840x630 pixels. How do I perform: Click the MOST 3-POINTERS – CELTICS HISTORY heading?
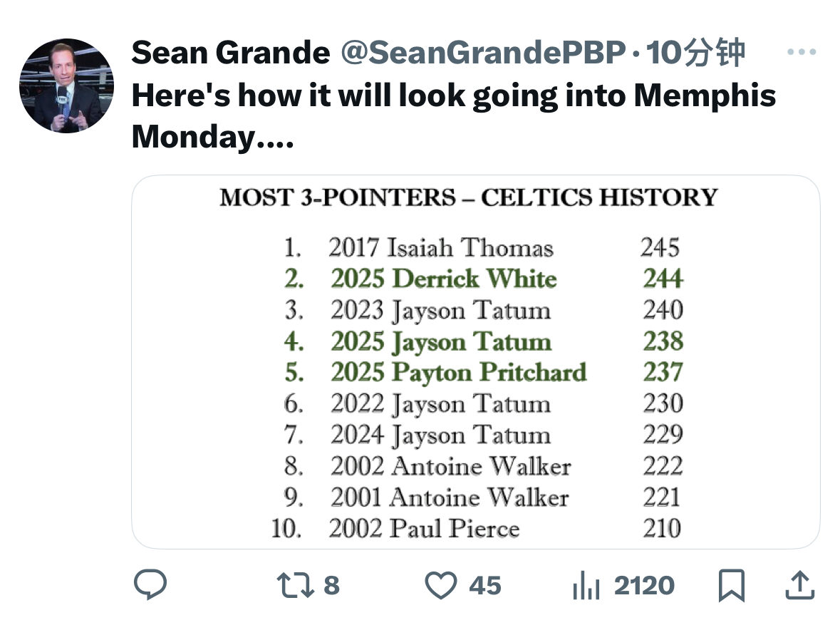[x=469, y=197]
